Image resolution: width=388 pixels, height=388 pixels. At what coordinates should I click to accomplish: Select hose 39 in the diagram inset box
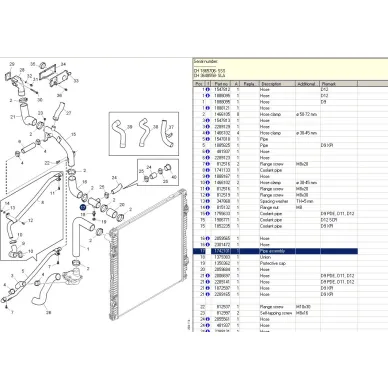[118, 133]
